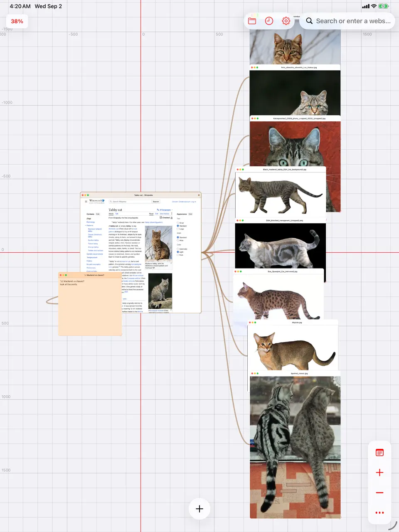Select the Article tab on Wikipedia page
Screen dimensions: 399x532
[111, 214]
